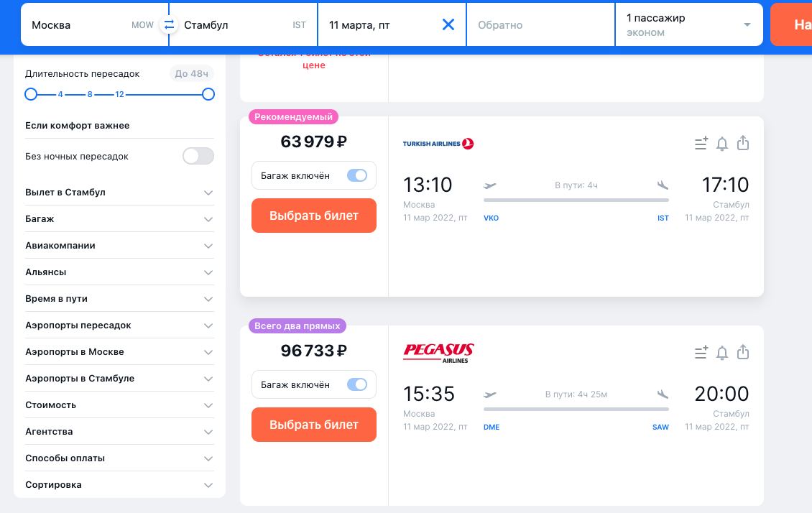
Task: Expand the Способы оплаты filter
Action: (119, 458)
